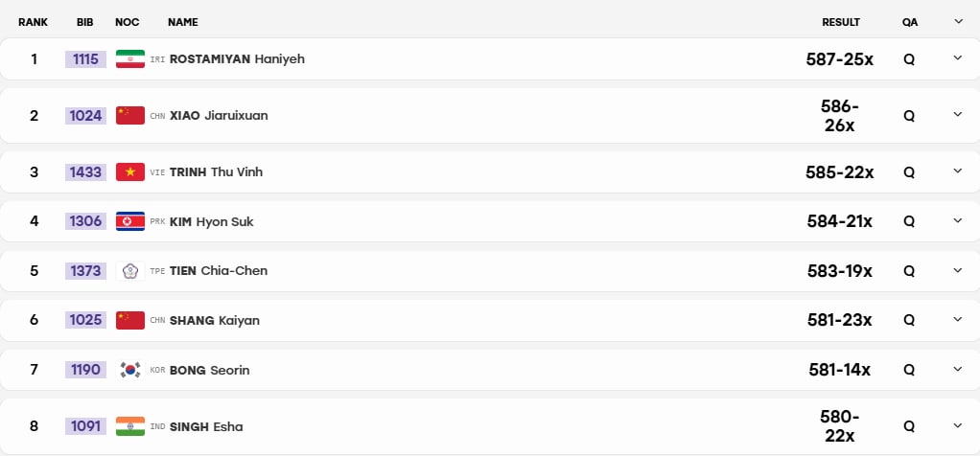Expand SINGH Esha's result row
This screenshot has width=980, height=456.
click(958, 426)
